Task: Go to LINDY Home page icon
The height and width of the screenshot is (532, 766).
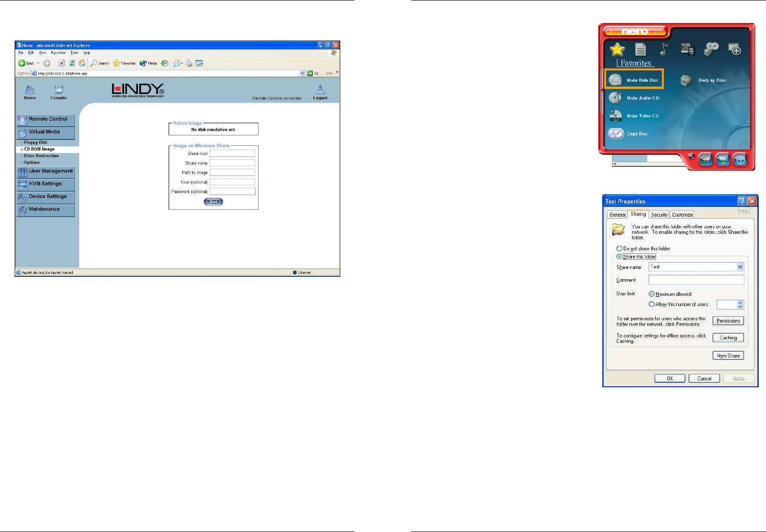Action: pos(30,92)
